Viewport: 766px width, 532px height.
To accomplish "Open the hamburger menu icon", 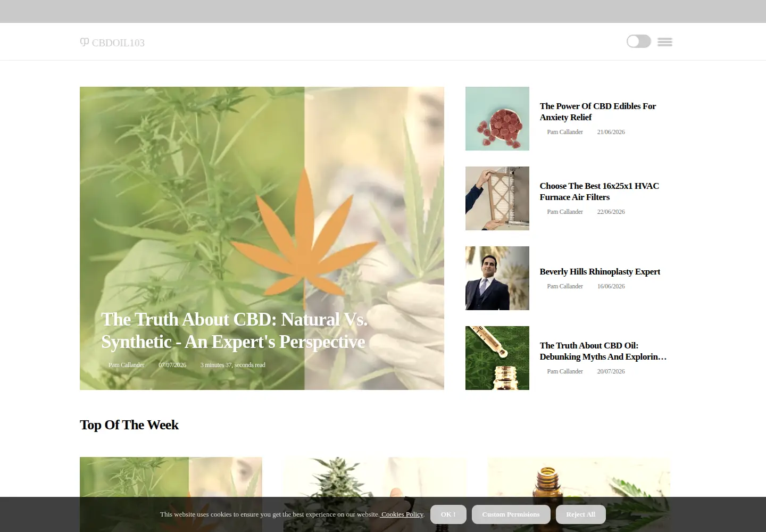I will pos(664,42).
